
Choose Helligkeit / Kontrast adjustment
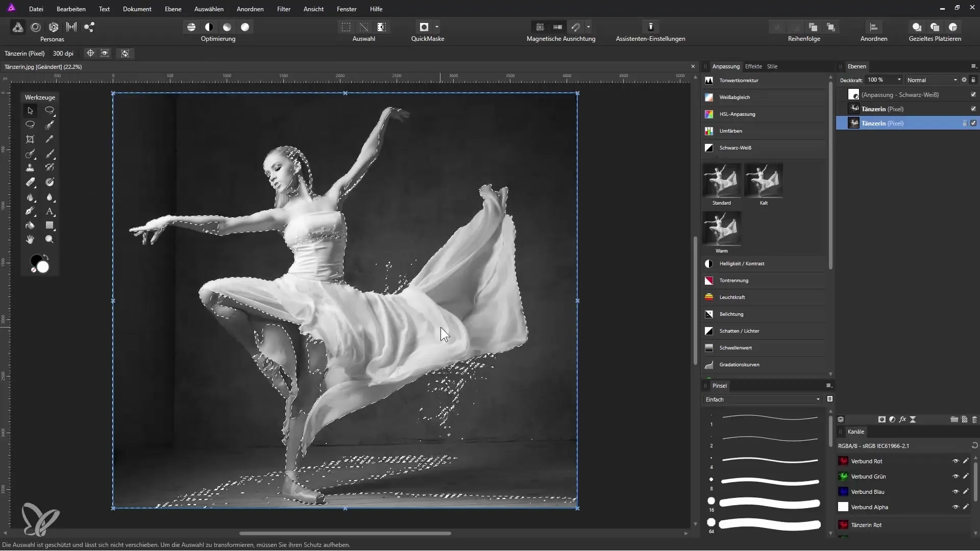[764, 264]
